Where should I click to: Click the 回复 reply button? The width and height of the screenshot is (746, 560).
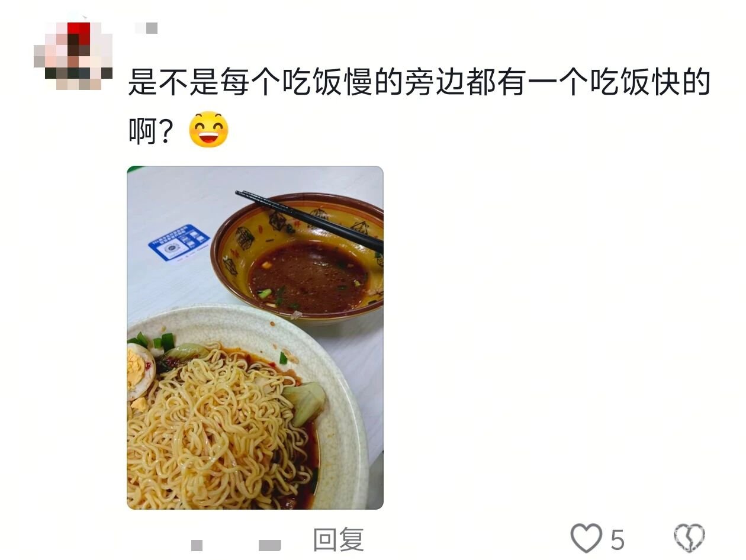coord(338,540)
